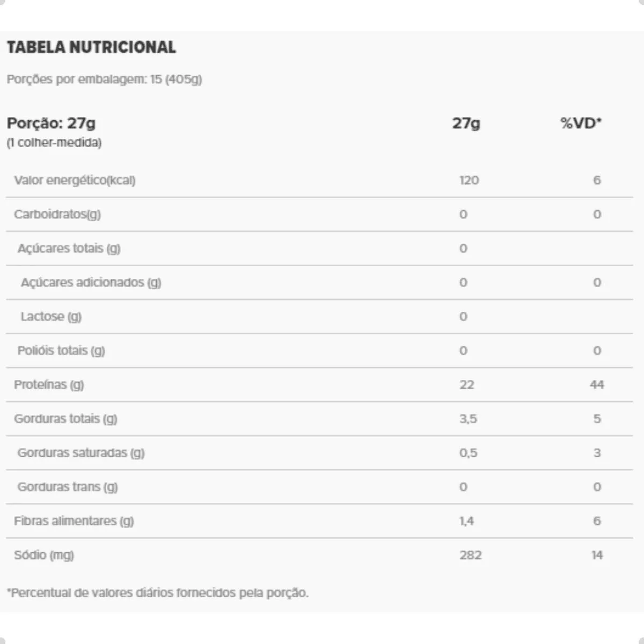The height and width of the screenshot is (644, 644).
Task: Select the Porção: 27g label
Action: pyautogui.click(x=52, y=123)
